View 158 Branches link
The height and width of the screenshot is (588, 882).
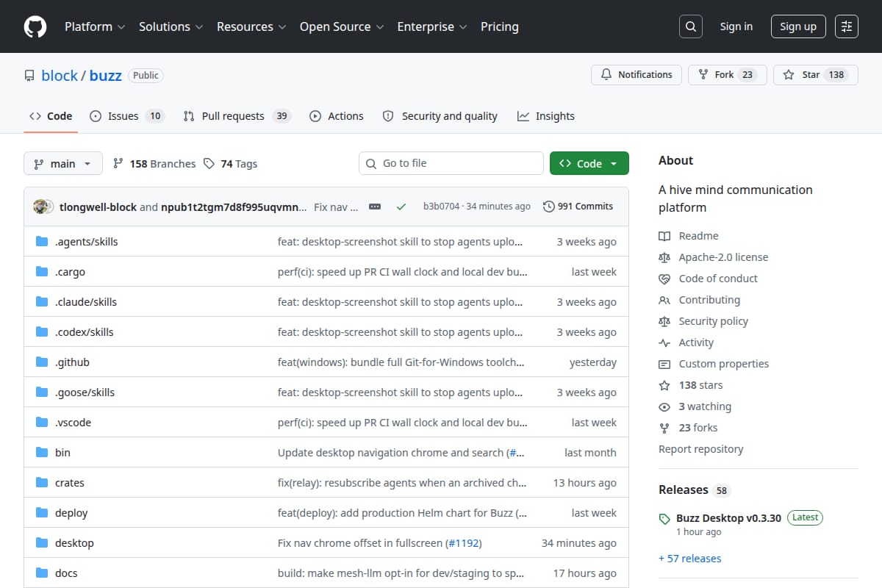click(x=154, y=164)
